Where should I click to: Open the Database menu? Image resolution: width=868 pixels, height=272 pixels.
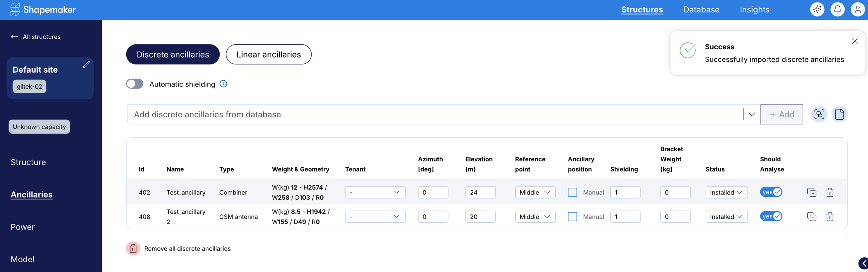[701, 10]
